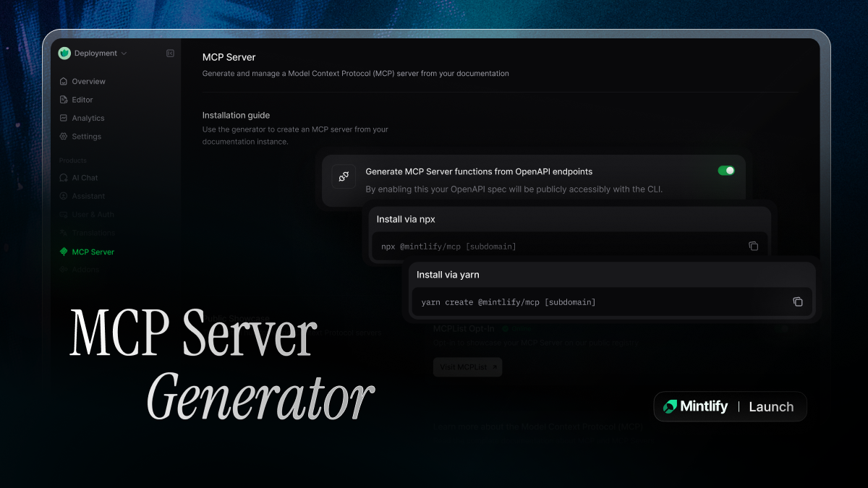
Task: Copy the yarn create command
Action: coord(798,301)
